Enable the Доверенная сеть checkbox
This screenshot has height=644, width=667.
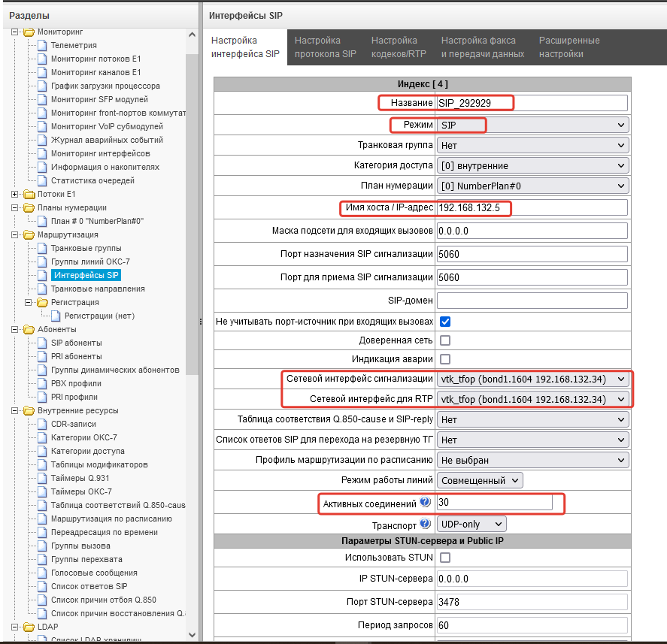[x=445, y=340]
